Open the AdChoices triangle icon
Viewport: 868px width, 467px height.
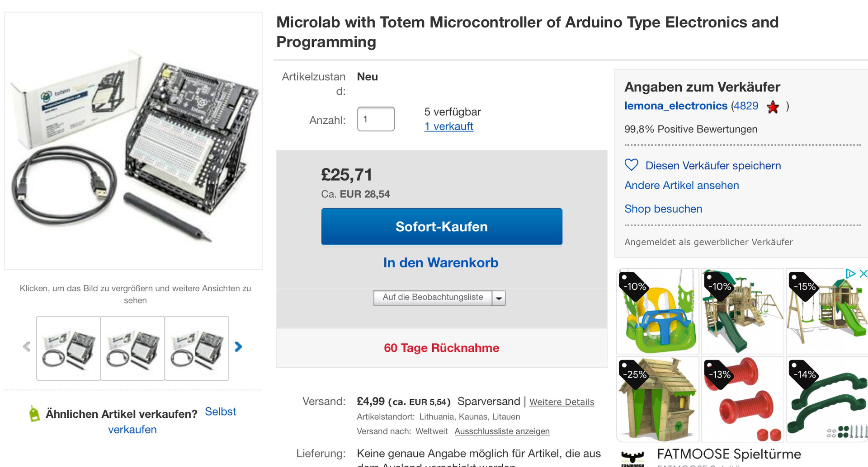pyautogui.click(x=850, y=274)
